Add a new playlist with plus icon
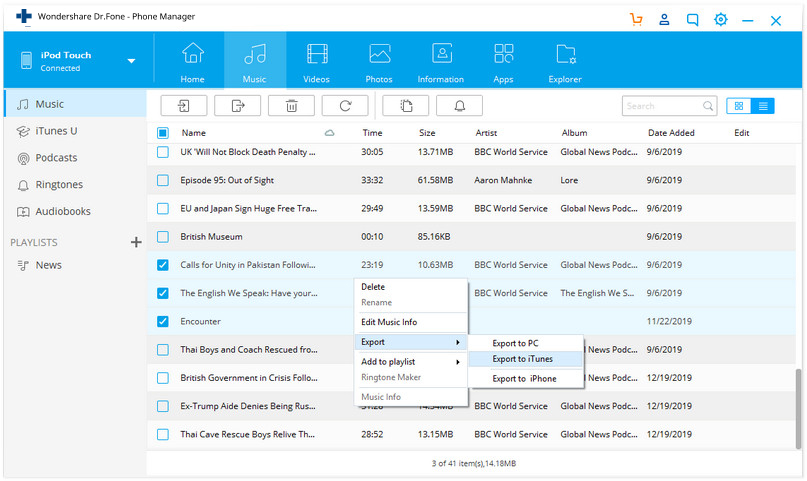Image resolution: width=807 pixels, height=481 pixels. 136,242
